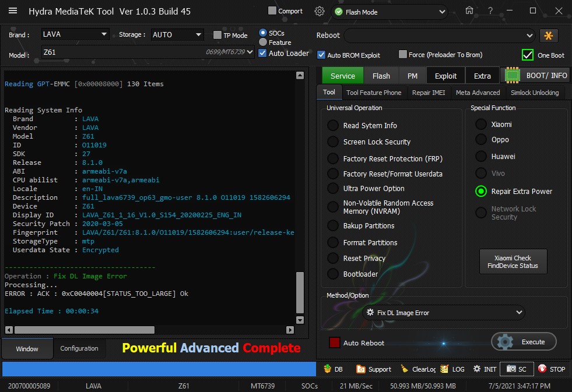Select Format Partitions option
Screen dimensions: 572x392
[x=333, y=242]
